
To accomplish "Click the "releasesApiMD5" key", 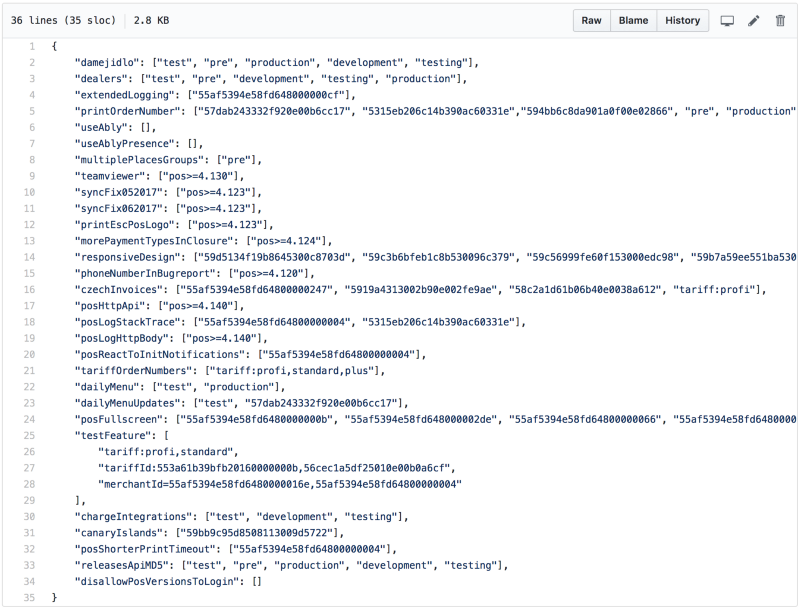I will (122, 566).
